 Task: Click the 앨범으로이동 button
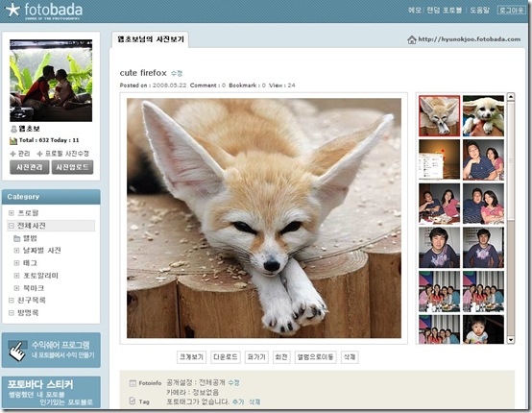click(316, 357)
